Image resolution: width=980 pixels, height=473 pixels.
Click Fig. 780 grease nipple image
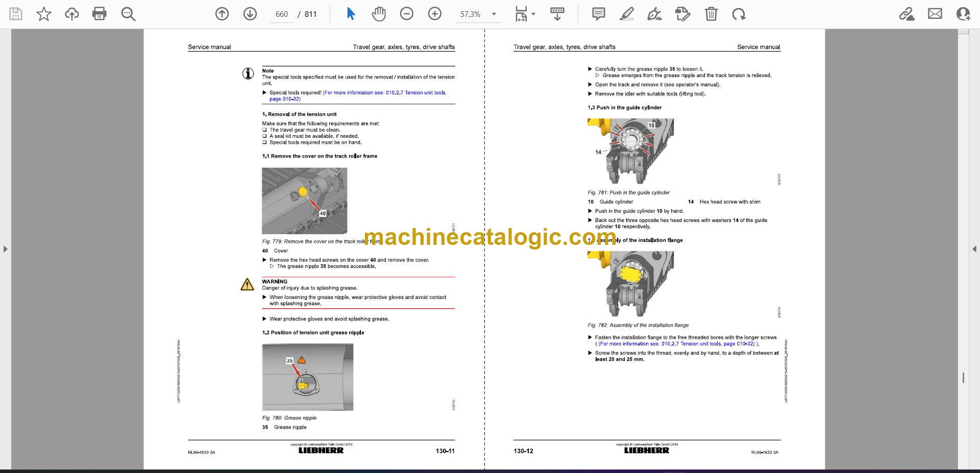pyautogui.click(x=308, y=377)
